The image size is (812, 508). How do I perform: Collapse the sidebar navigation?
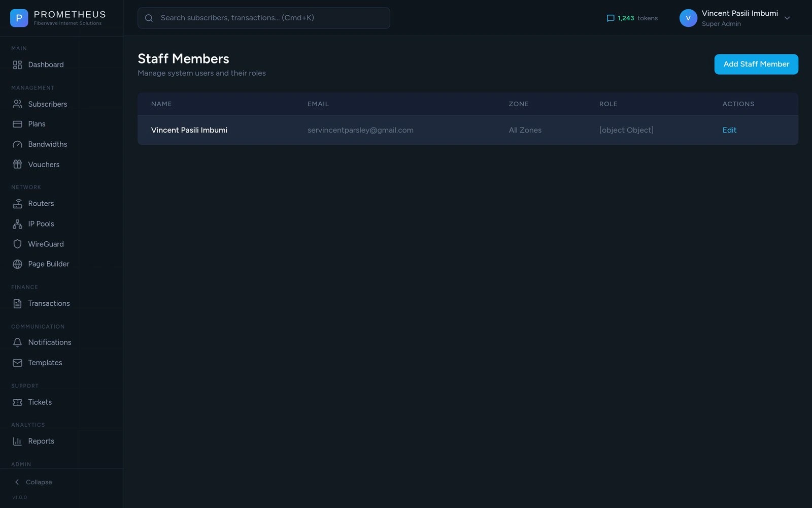[x=33, y=482]
